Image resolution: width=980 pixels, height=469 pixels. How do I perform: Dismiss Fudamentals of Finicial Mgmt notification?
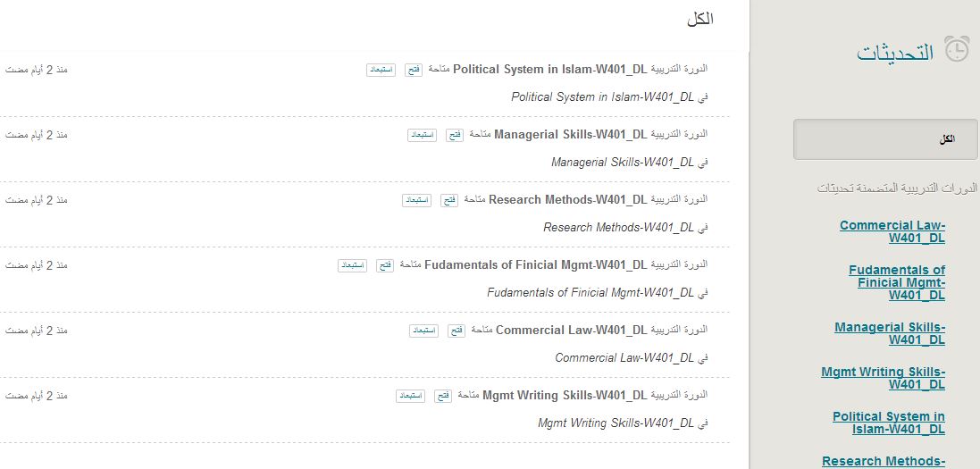point(353,266)
